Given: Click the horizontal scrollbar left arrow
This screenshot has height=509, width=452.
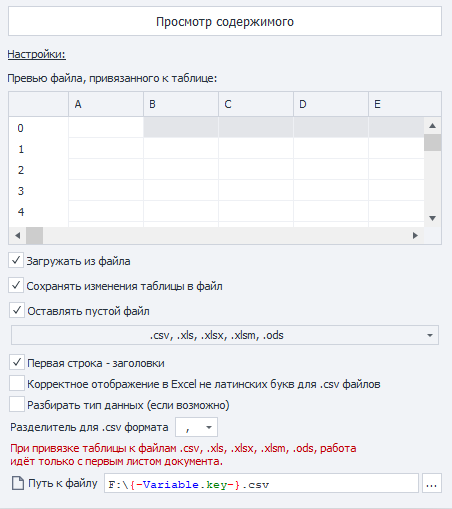Looking at the screenshot, I should (18, 236).
